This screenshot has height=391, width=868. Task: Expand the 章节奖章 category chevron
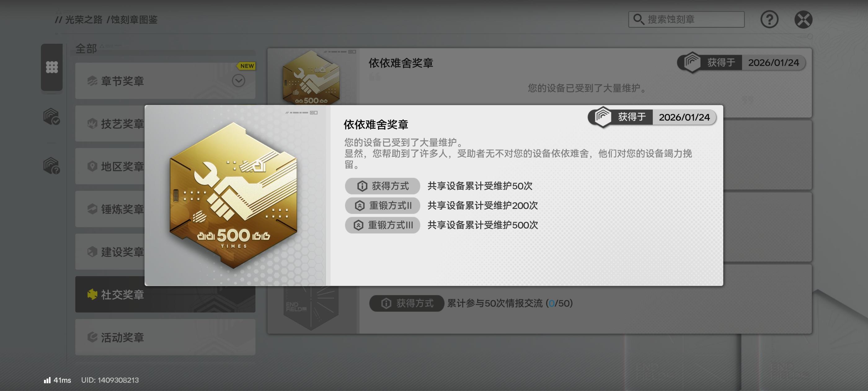tap(239, 81)
